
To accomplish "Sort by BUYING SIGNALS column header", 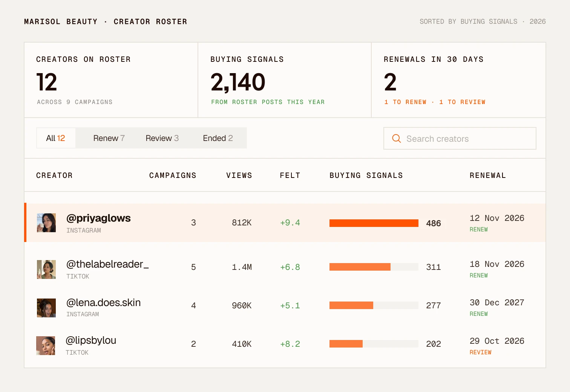I will 366,175.
